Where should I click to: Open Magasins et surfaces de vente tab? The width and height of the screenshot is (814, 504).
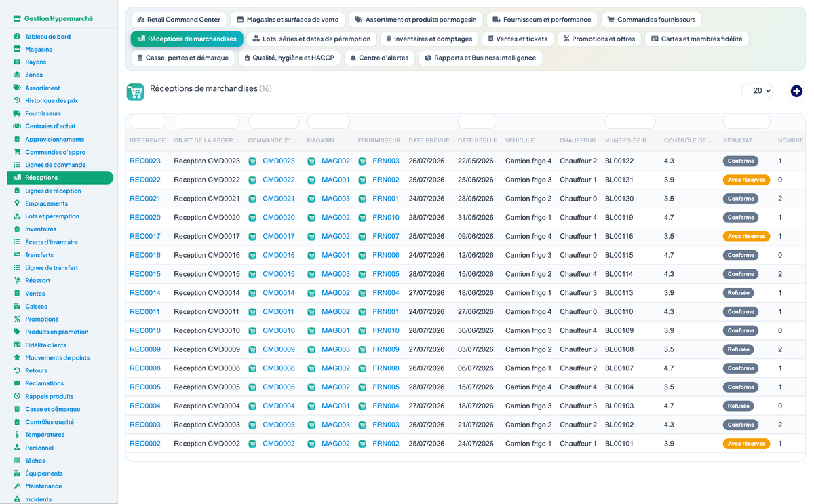[288, 20]
